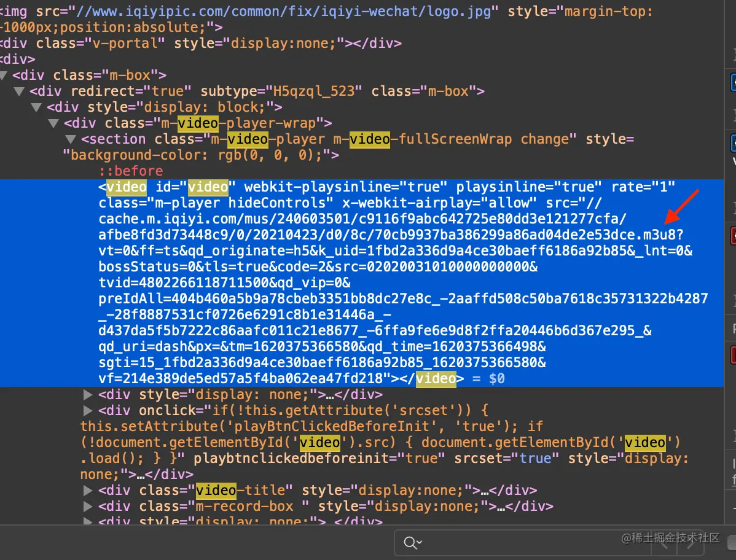
Task: Click the bossStatus=0&tls=true URL line
Action: click(x=318, y=267)
